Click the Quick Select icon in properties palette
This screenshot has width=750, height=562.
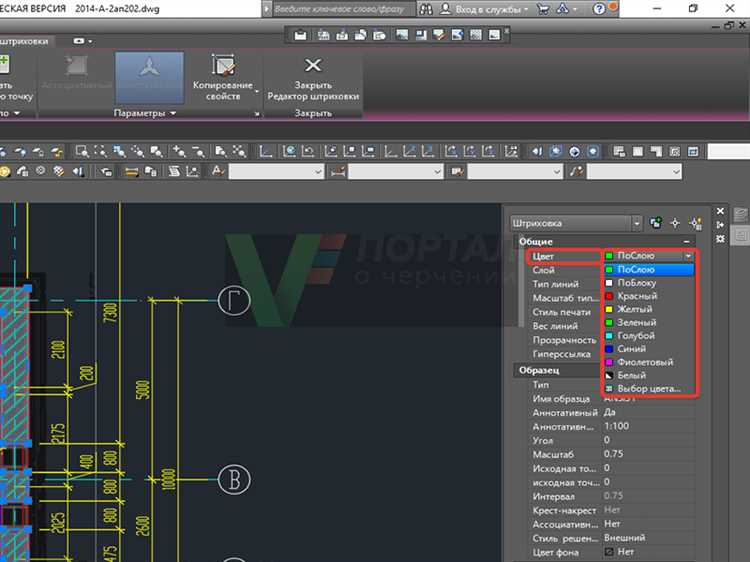pyautogui.click(x=695, y=223)
